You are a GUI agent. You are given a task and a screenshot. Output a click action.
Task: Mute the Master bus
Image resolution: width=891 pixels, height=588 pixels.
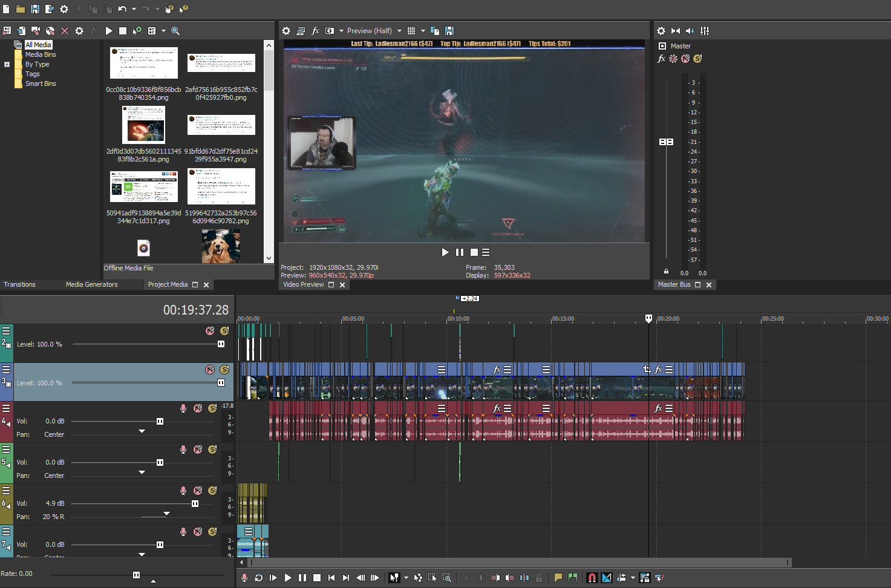tap(685, 59)
